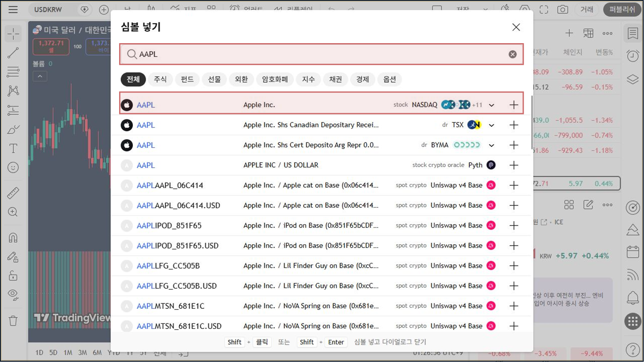
Task: Select the 지수 filter tab
Action: click(x=309, y=79)
